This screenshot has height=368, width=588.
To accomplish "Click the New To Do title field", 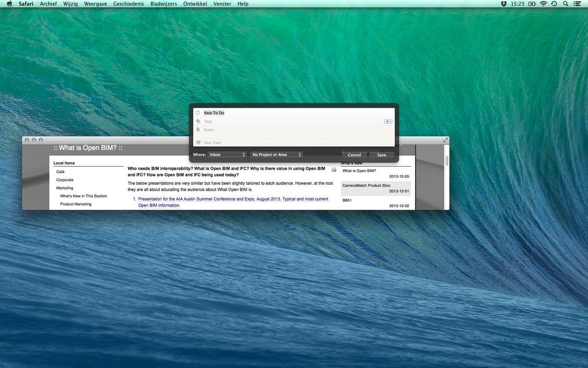I will [x=298, y=113].
